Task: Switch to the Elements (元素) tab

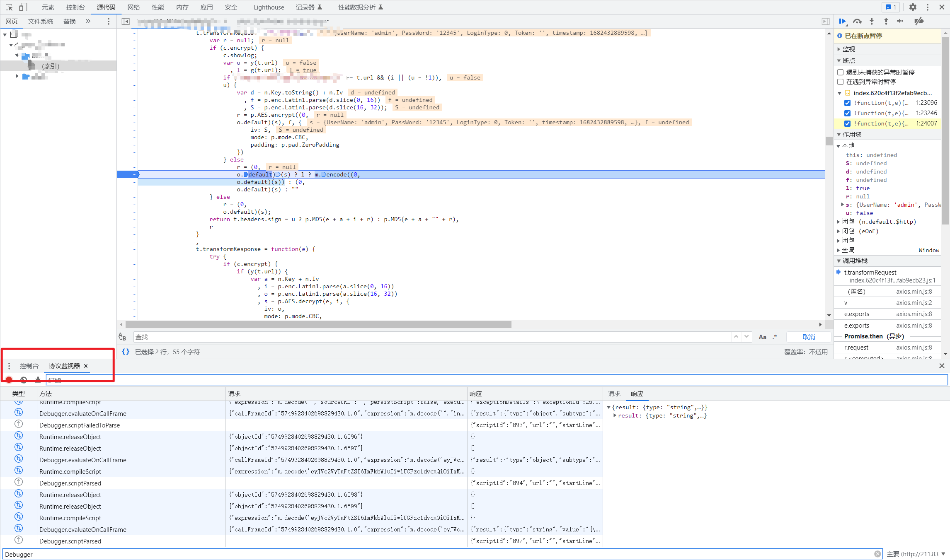Action: [48, 7]
